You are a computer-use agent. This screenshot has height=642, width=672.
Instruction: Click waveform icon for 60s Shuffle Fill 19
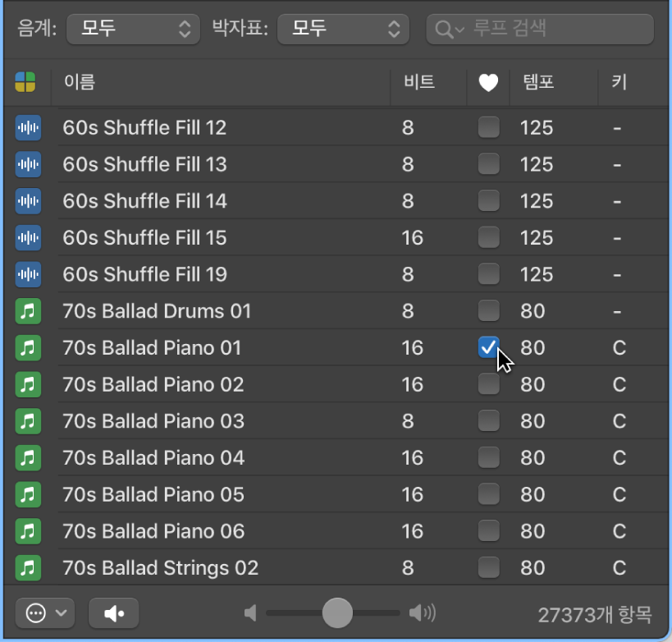pos(28,275)
